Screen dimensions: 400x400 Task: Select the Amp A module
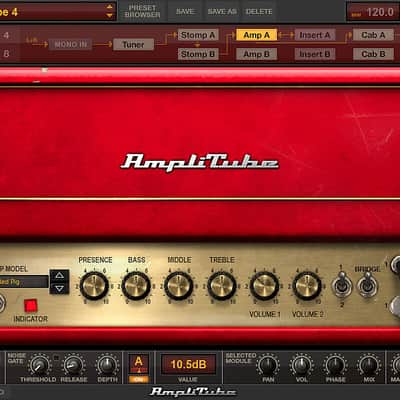256,35
